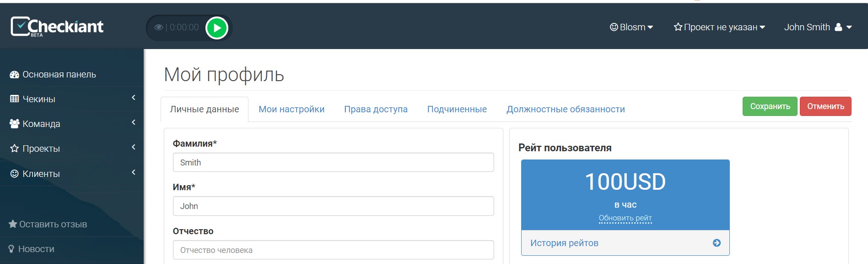Click the Checkiant logo
The width and height of the screenshot is (868, 264).
(x=57, y=27)
